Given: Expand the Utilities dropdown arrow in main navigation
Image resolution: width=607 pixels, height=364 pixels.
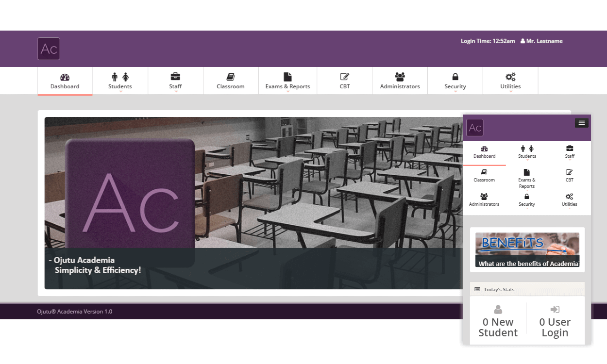Looking at the screenshot, I should (x=511, y=91).
